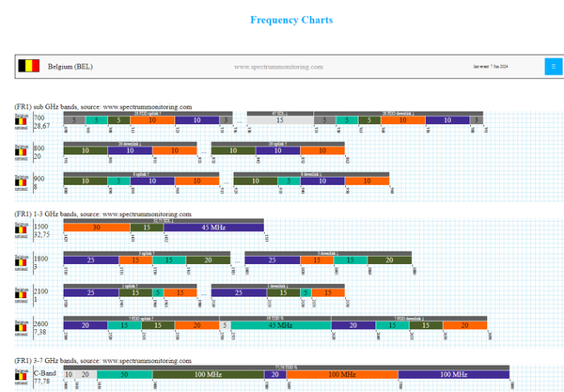Click the Belgium flag beside 1800 band

pos(21,262)
